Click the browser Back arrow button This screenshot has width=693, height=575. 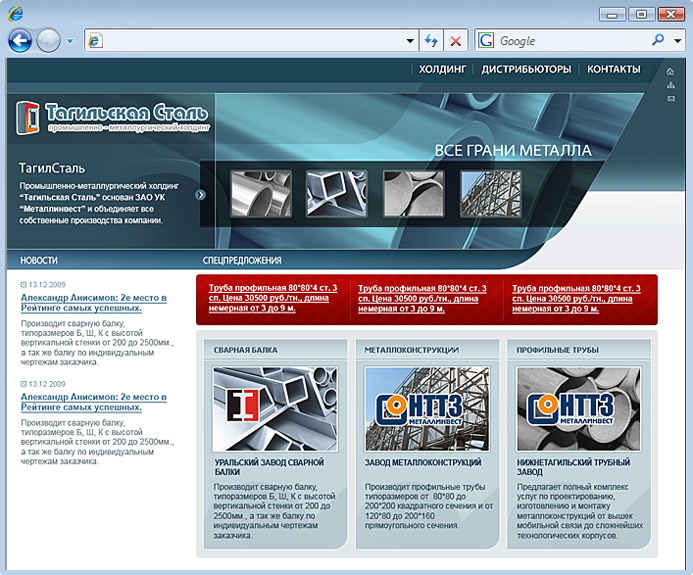[20, 41]
